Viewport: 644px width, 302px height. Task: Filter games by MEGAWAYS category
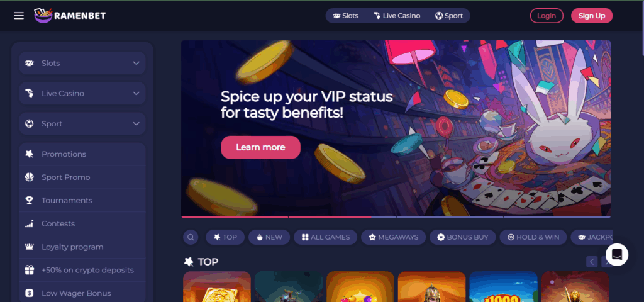394,237
